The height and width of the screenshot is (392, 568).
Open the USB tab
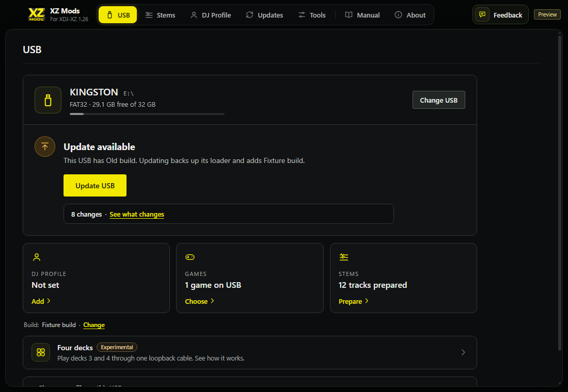(118, 15)
